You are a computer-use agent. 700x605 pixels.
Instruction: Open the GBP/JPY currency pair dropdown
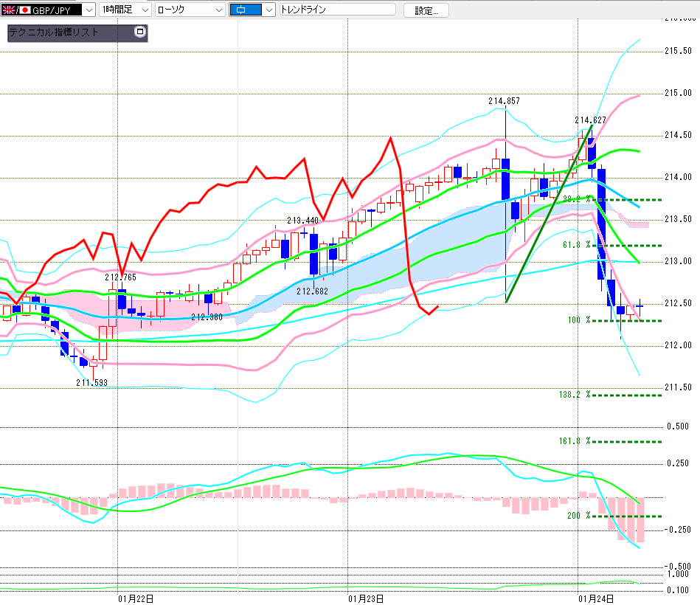[x=89, y=10]
